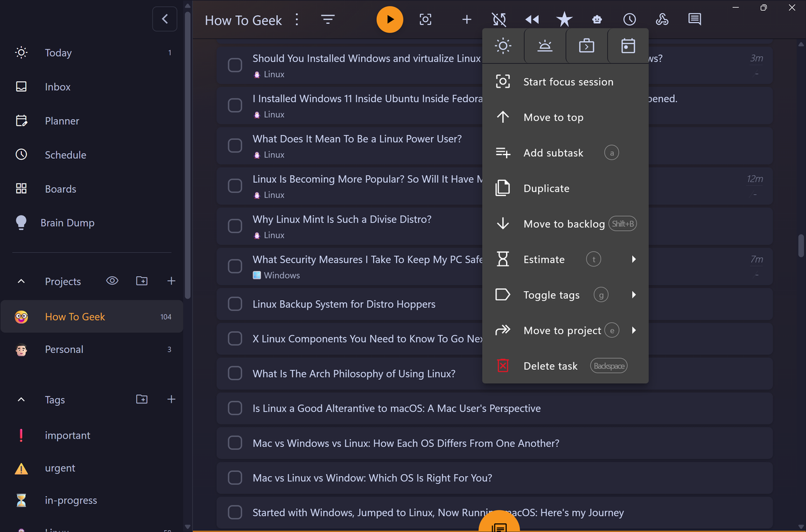Open the project options three-dot menu
Image resolution: width=806 pixels, height=532 pixels.
[297, 20]
